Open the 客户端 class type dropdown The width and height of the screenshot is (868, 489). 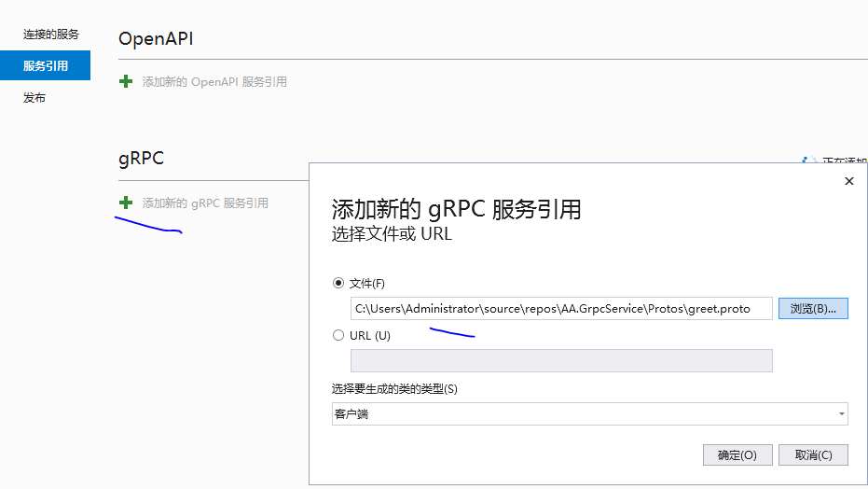click(589, 413)
